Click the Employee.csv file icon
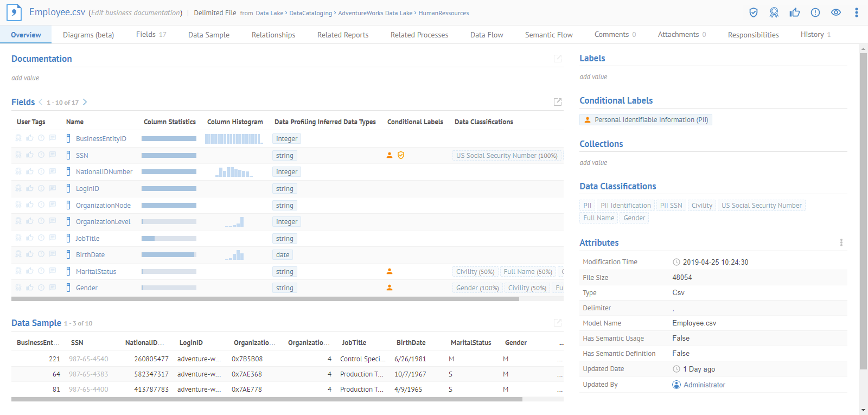The height and width of the screenshot is (415, 868). (x=14, y=12)
